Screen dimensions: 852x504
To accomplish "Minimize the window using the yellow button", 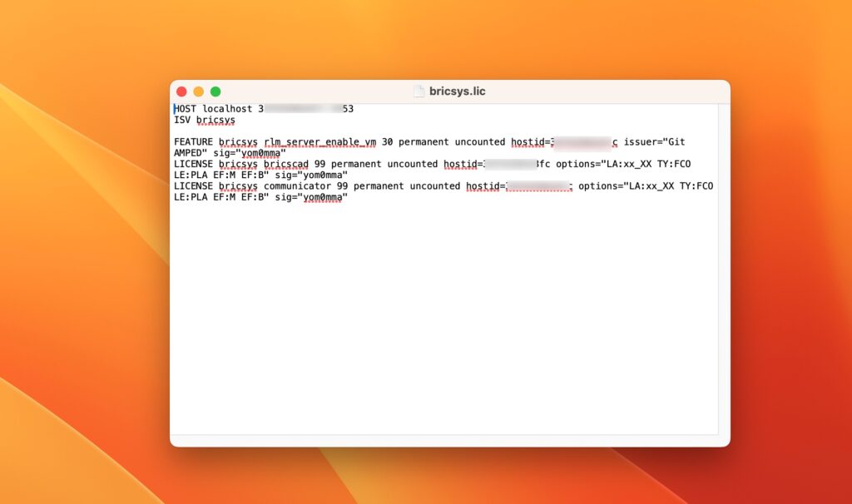I will coord(198,91).
